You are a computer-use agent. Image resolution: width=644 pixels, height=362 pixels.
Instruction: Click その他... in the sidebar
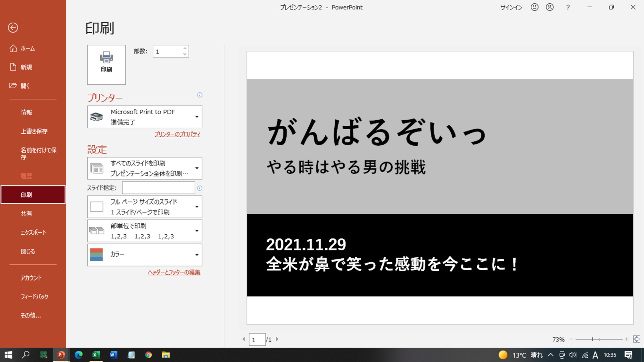pyautogui.click(x=33, y=316)
